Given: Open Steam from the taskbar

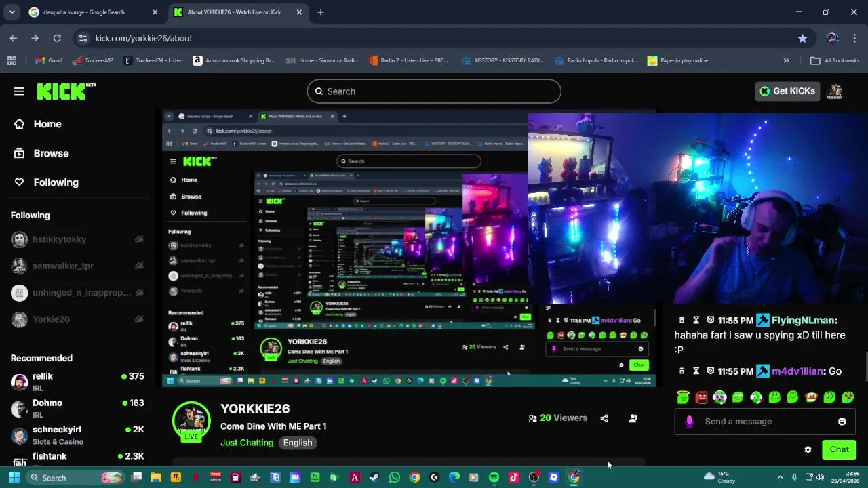Looking at the screenshot, I should pyautogui.click(x=374, y=477).
